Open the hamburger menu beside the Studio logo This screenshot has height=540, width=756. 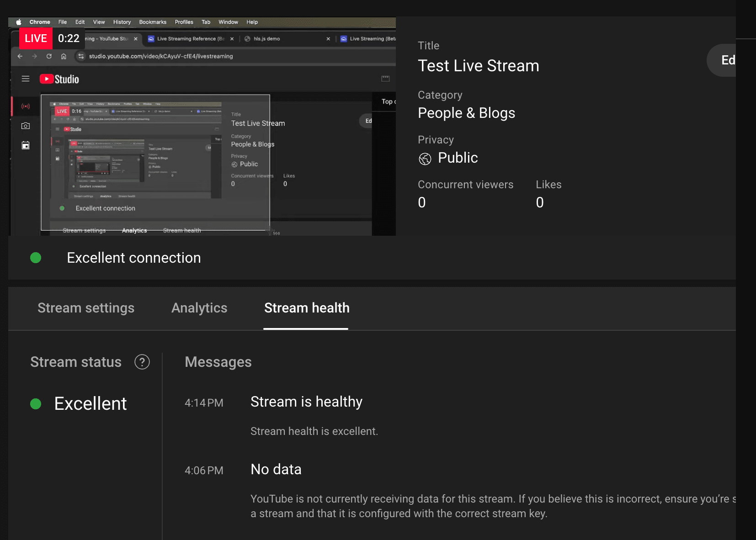click(26, 79)
